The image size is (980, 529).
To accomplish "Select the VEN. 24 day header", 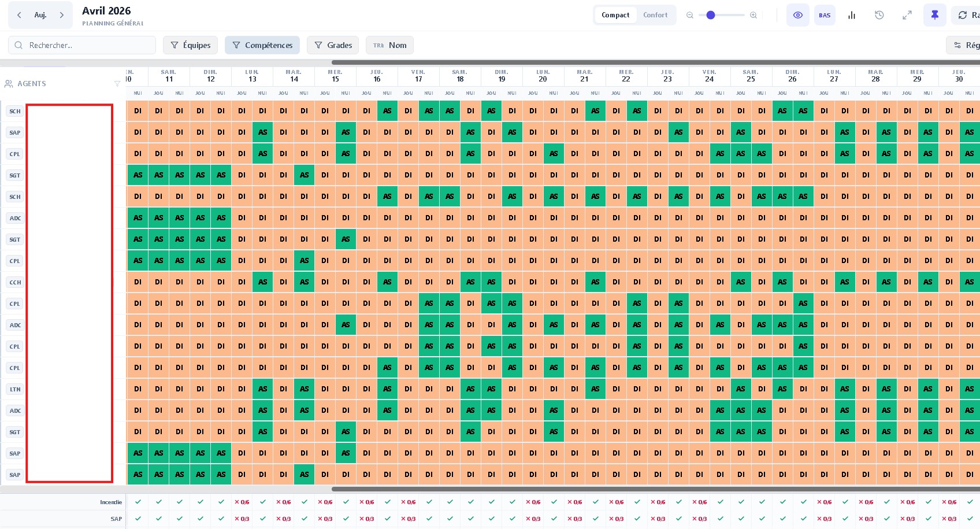I will [x=710, y=76].
